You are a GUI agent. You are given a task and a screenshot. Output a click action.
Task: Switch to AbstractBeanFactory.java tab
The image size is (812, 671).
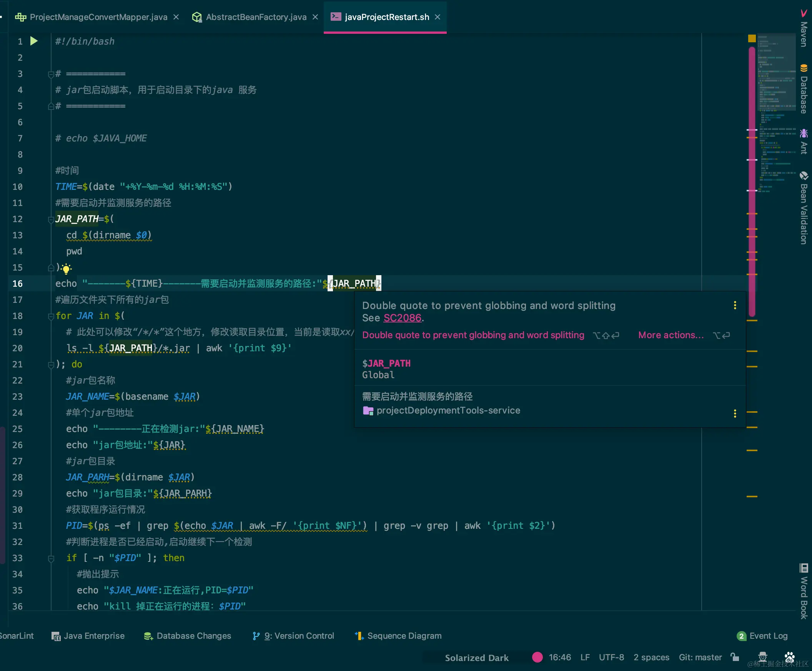point(256,17)
